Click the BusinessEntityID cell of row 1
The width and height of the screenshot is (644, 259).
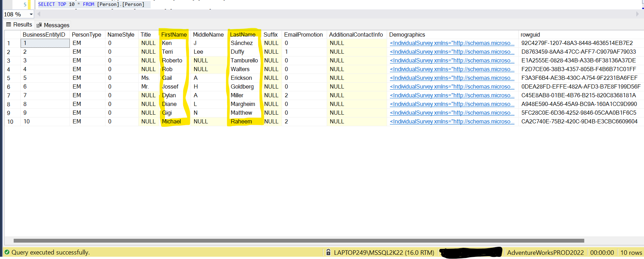(x=45, y=43)
